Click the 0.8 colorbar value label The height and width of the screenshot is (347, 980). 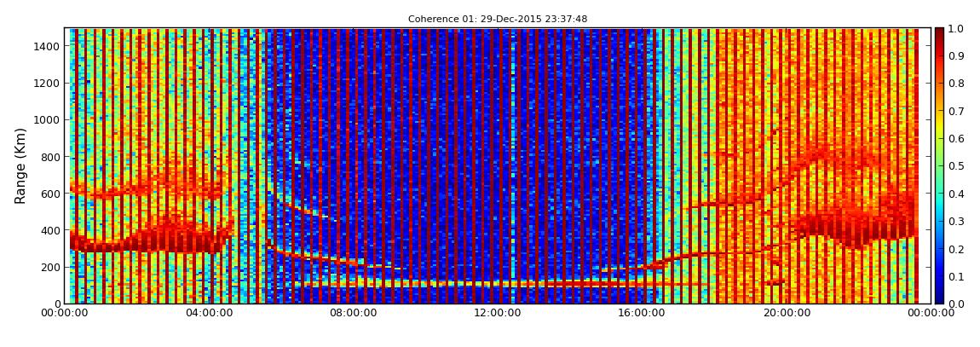(955, 84)
